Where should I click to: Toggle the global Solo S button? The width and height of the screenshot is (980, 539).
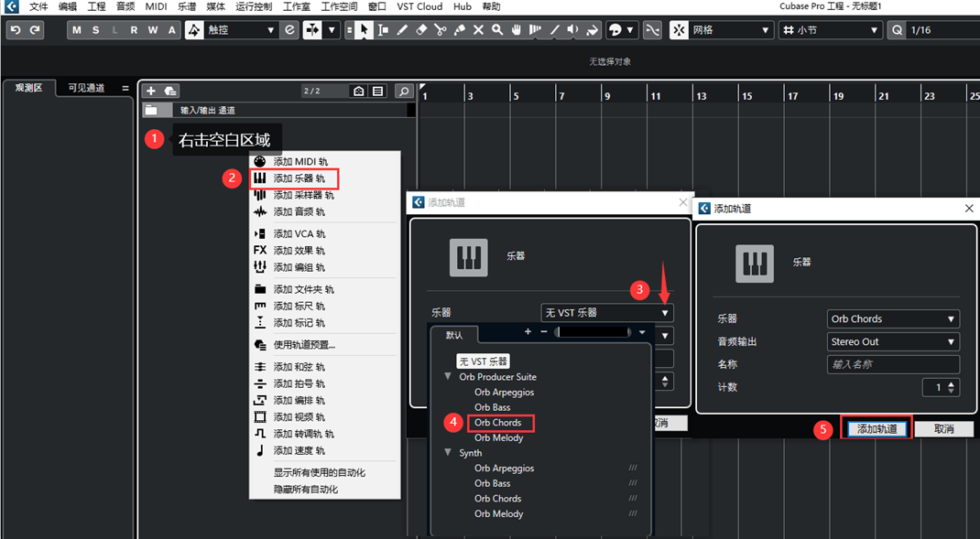95,30
